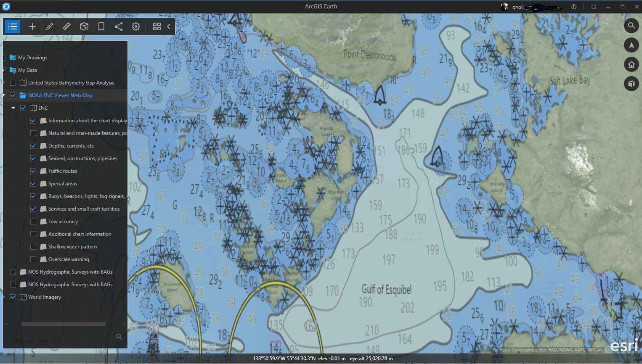
Task: Enable Additional chart information checkbox
Action: pyautogui.click(x=33, y=234)
